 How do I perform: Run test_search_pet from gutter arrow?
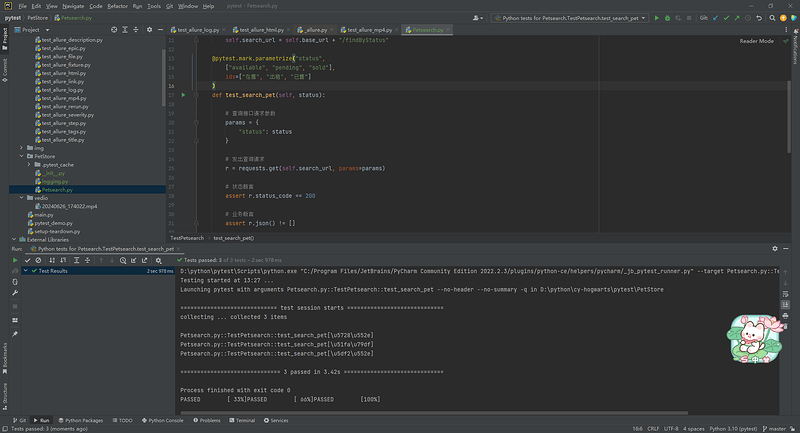click(x=183, y=95)
